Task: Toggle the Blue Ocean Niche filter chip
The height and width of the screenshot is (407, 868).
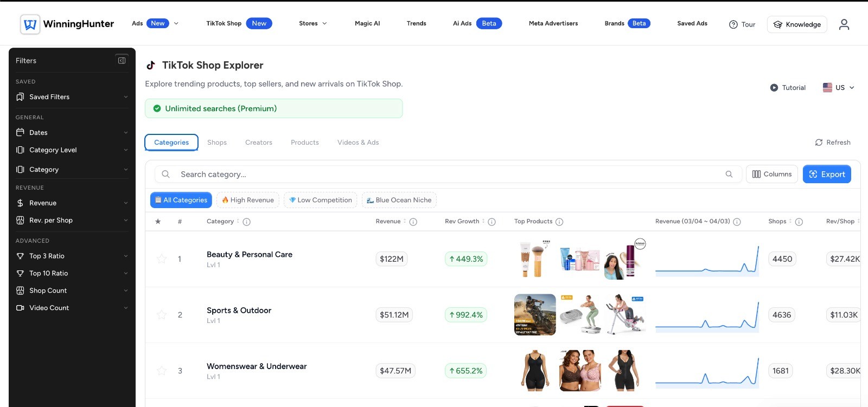Action: tap(399, 200)
